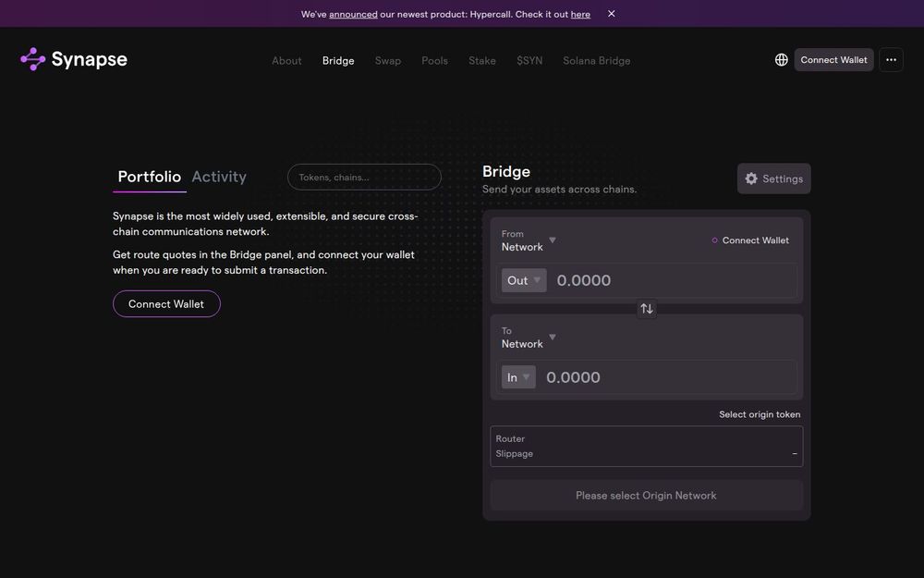Open the Swap page

388,61
